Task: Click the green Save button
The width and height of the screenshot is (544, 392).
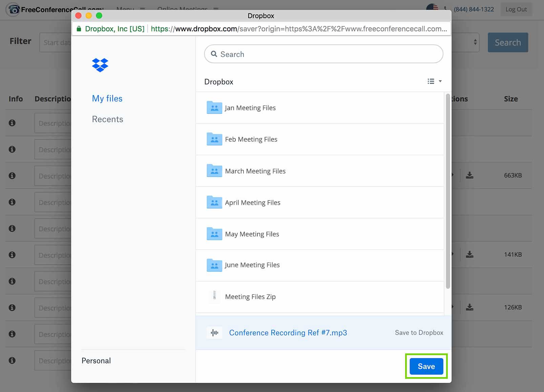Action: point(426,366)
